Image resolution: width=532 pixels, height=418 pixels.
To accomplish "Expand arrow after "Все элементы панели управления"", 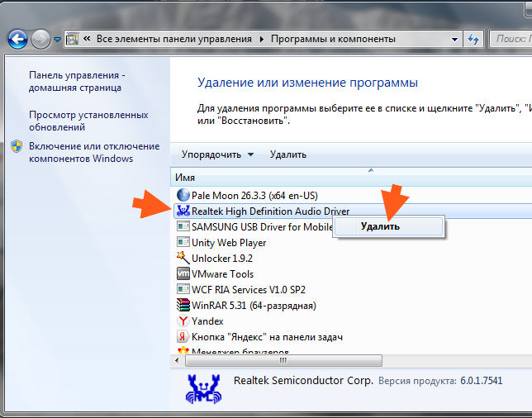I will point(261,40).
